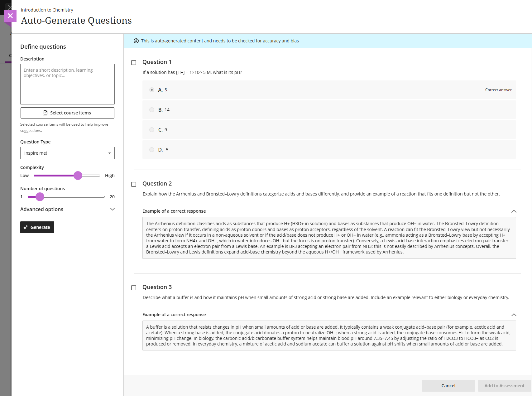
Task: Click the 'Question 3' heading
Action: coord(157,287)
